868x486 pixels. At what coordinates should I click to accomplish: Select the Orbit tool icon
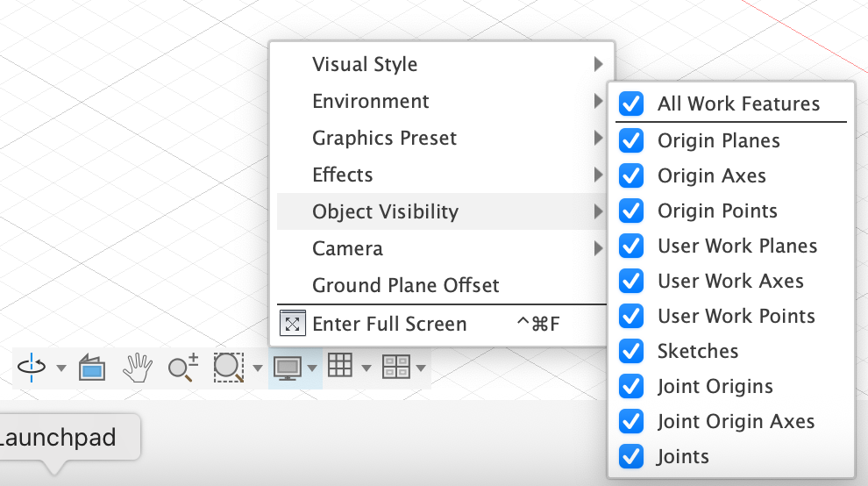click(32, 368)
